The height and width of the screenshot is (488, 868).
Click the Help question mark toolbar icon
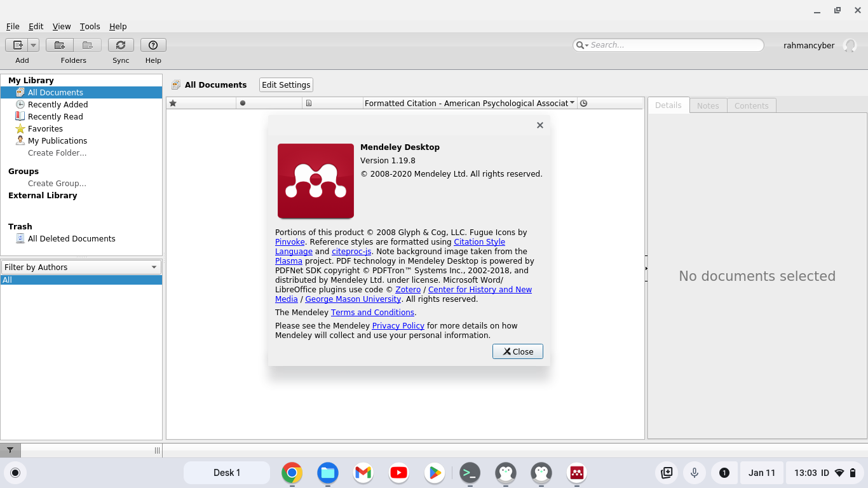pyautogui.click(x=153, y=45)
